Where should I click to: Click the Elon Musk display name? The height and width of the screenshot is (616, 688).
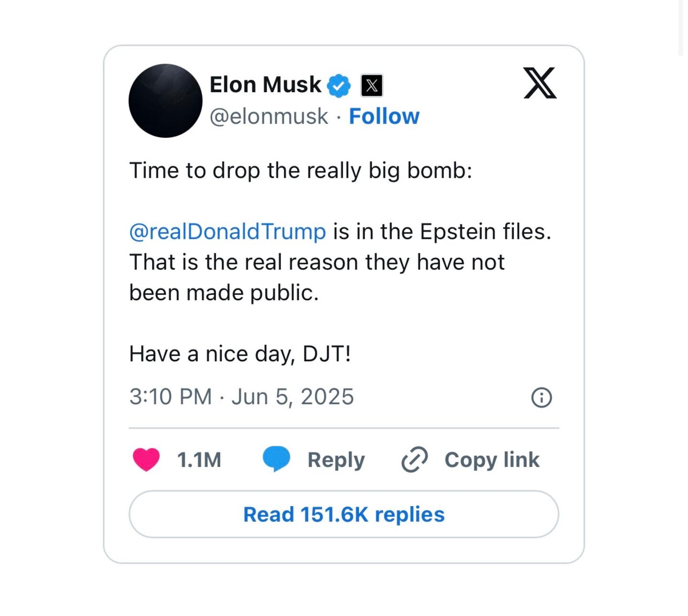point(265,85)
